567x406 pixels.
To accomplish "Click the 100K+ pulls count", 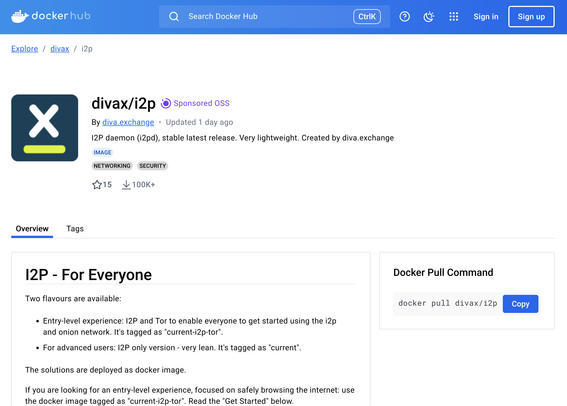I will tap(144, 185).
